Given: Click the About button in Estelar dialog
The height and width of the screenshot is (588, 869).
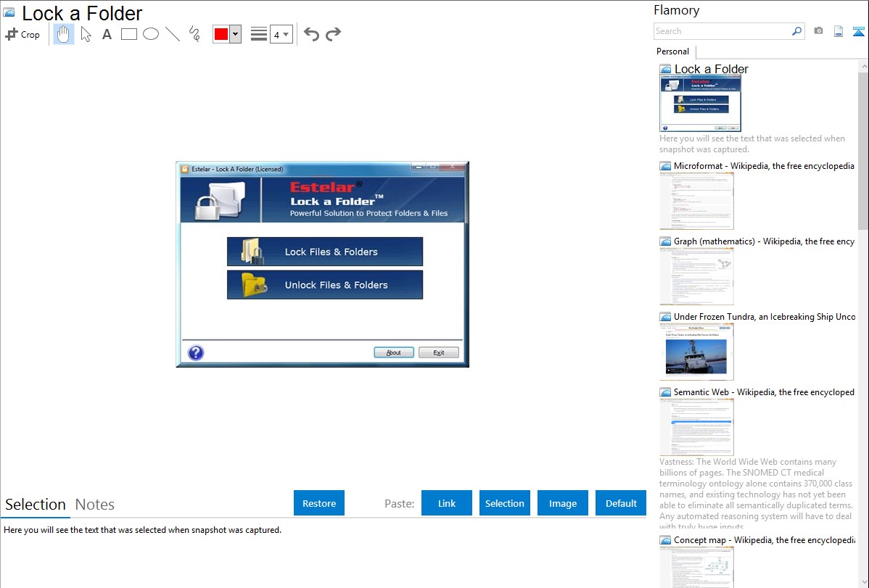Looking at the screenshot, I should click(393, 352).
